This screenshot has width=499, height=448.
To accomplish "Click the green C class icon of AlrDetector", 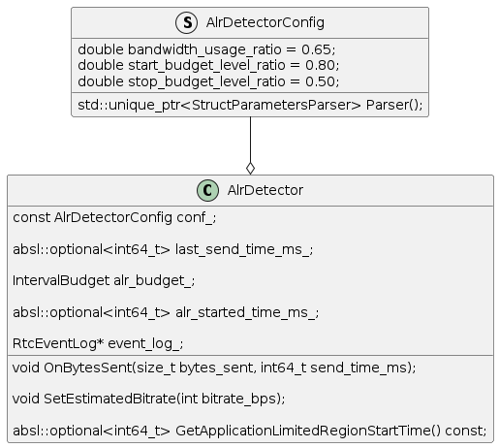I will tap(207, 190).
